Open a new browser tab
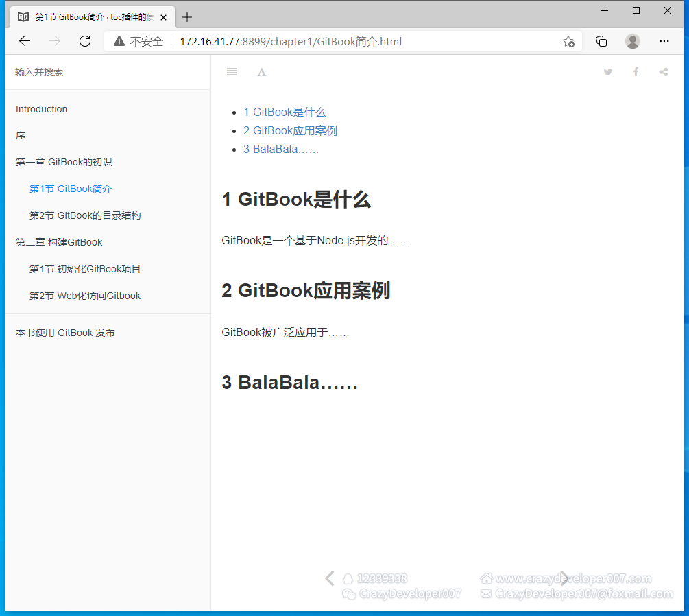This screenshot has height=616, width=689. click(x=187, y=17)
